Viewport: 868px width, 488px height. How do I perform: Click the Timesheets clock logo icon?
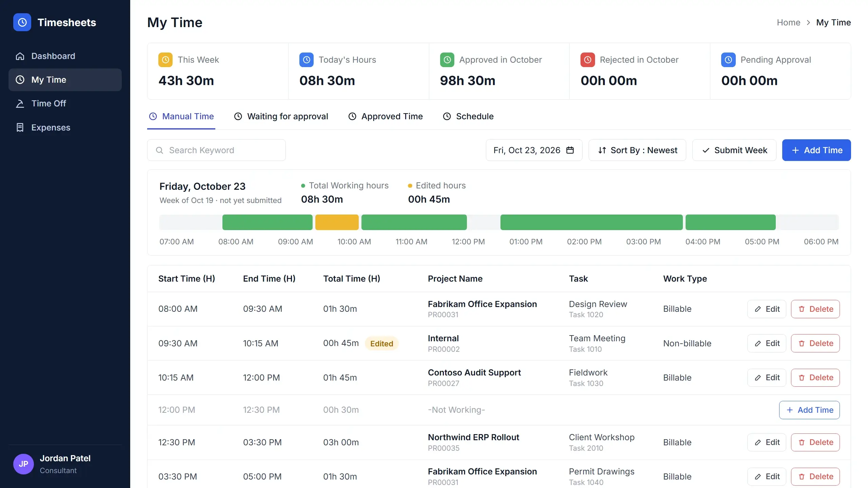(22, 22)
